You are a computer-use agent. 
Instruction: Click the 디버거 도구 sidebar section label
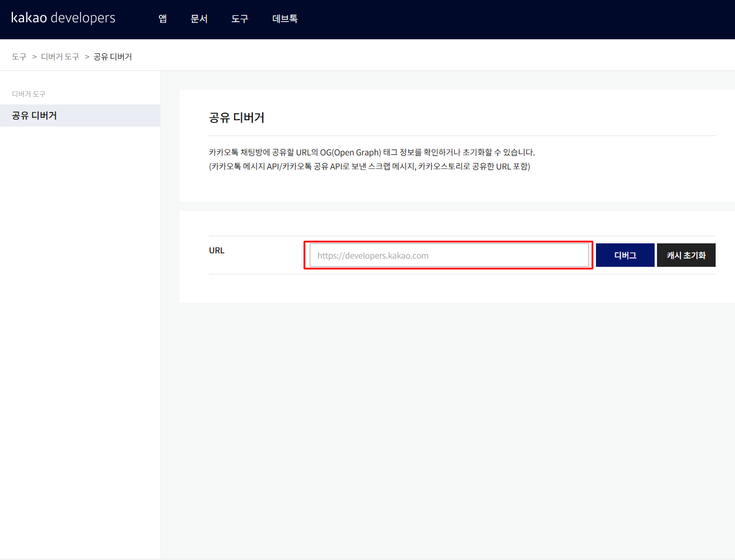tap(29, 94)
